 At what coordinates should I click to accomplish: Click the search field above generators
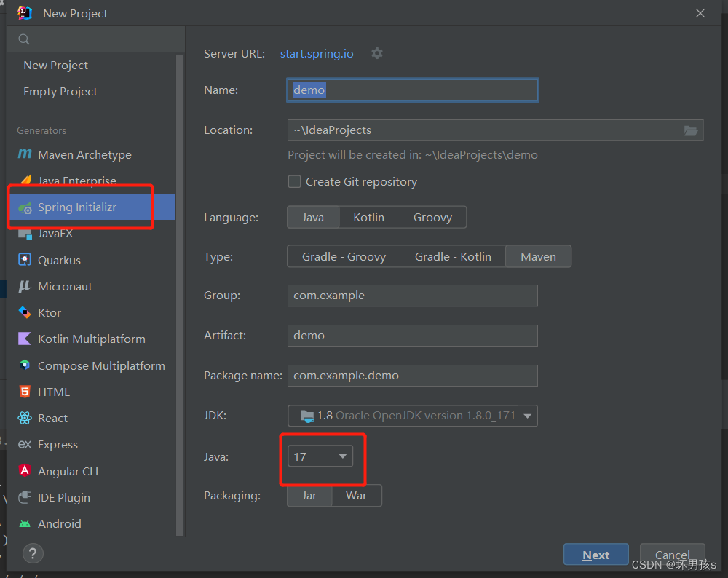point(95,39)
